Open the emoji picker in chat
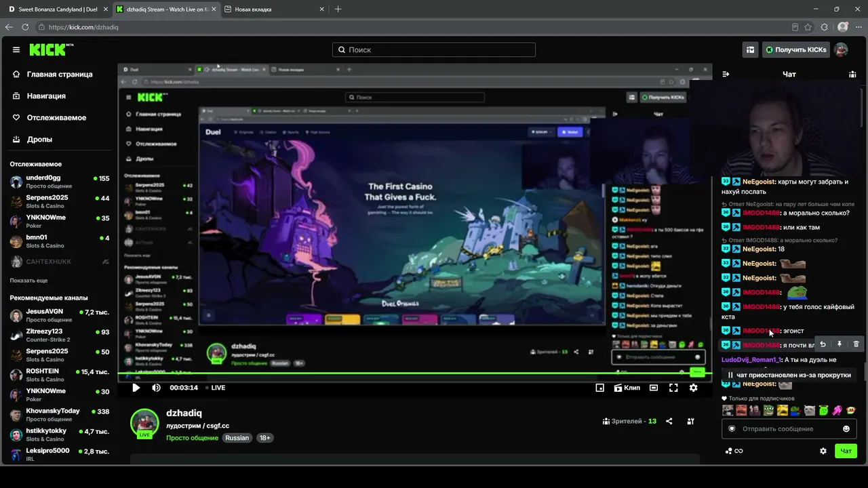Screen dimensions: 868x488 (846, 428)
